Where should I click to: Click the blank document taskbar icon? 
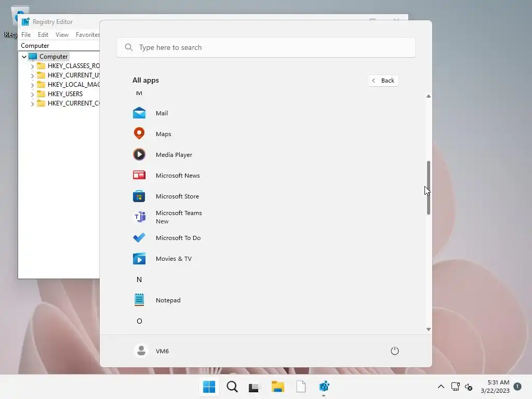[301, 387]
